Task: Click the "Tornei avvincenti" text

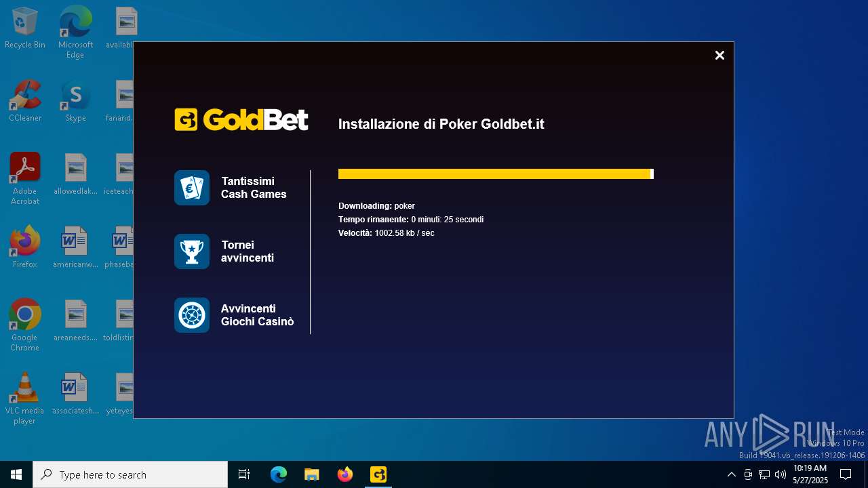Action: [248, 251]
